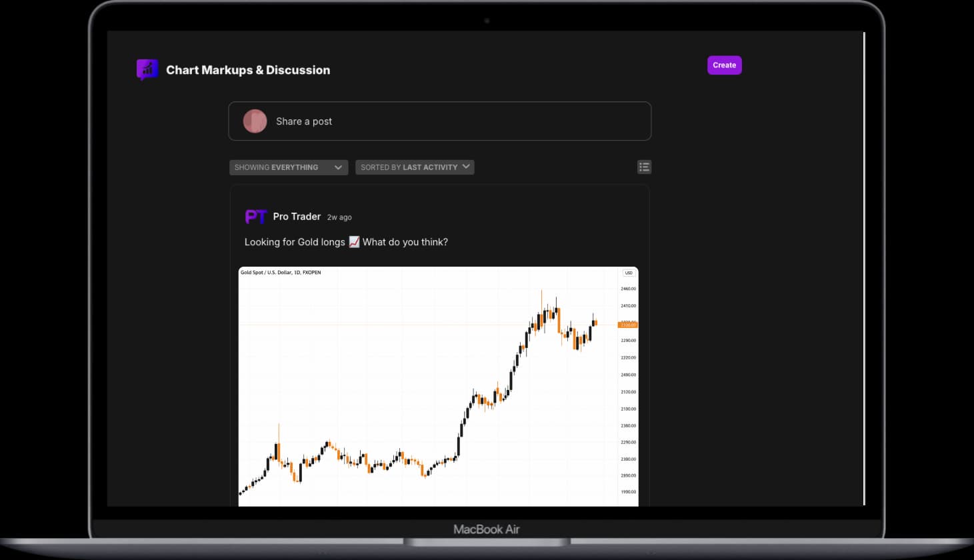Select the compact list view icon
The image size is (974, 560).
tap(643, 167)
